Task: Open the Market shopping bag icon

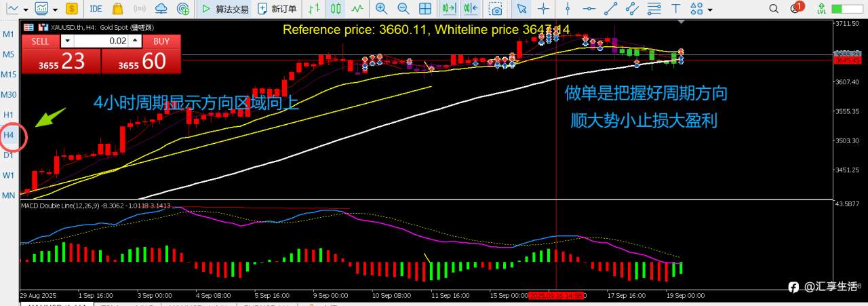Action: [117, 9]
